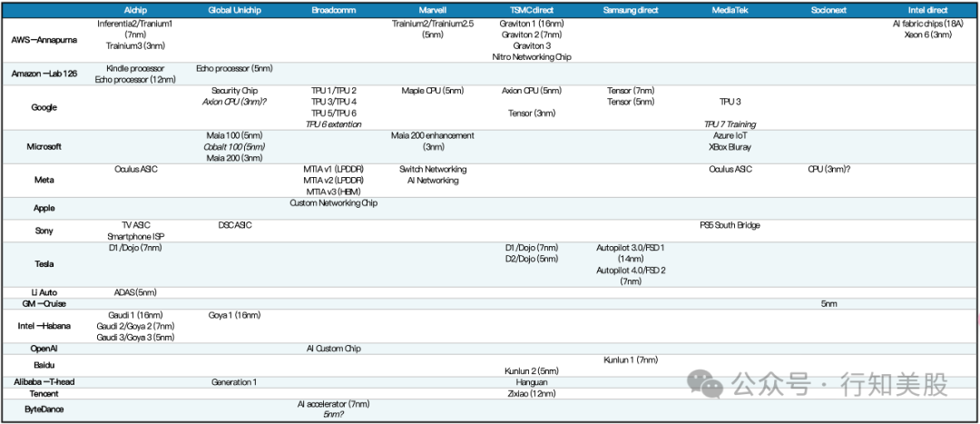
Task: Select the Custom Networking Chip cell
Action: point(333,203)
